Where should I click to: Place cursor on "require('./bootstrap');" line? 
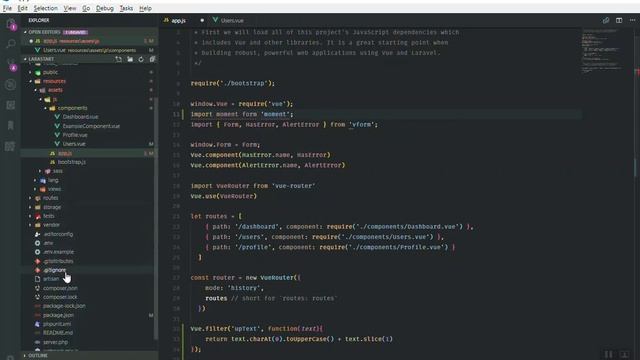click(233, 83)
